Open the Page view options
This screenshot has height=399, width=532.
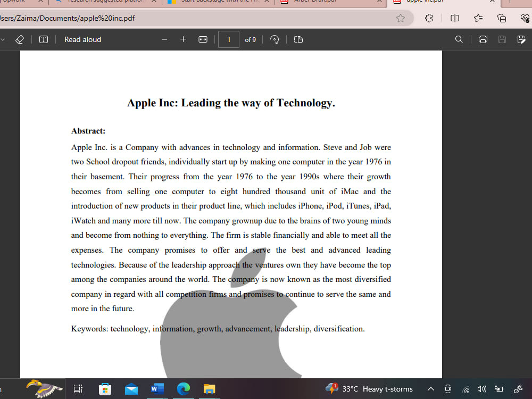coord(298,40)
